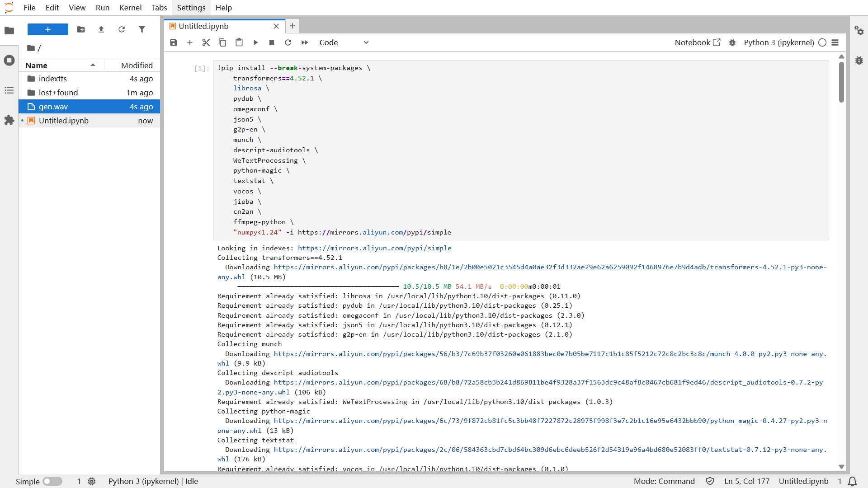The width and height of the screenshot is (868, 488).
Task: Open the Property Inspector gears icon
Action: [859, 30]
